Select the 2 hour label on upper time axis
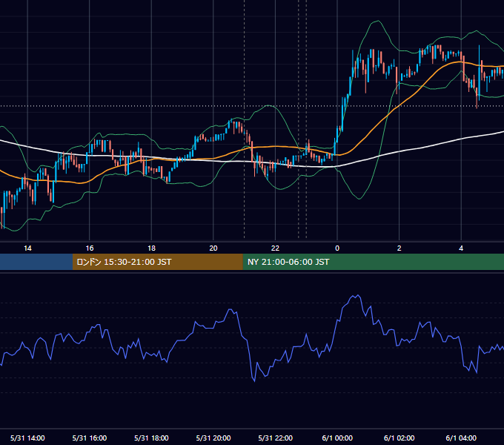The height and width of the screenshot is (445, 504). click(x=399, y=248)
